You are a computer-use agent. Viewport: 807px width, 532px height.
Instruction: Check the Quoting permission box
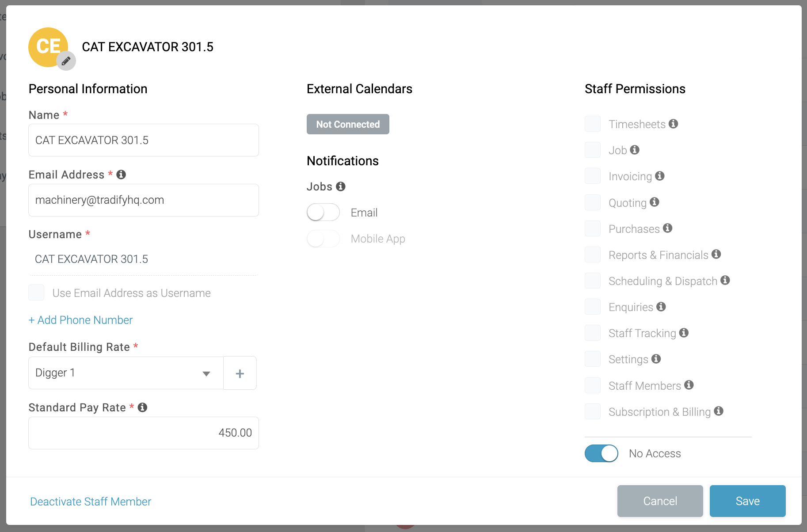[x=593, y=202]
